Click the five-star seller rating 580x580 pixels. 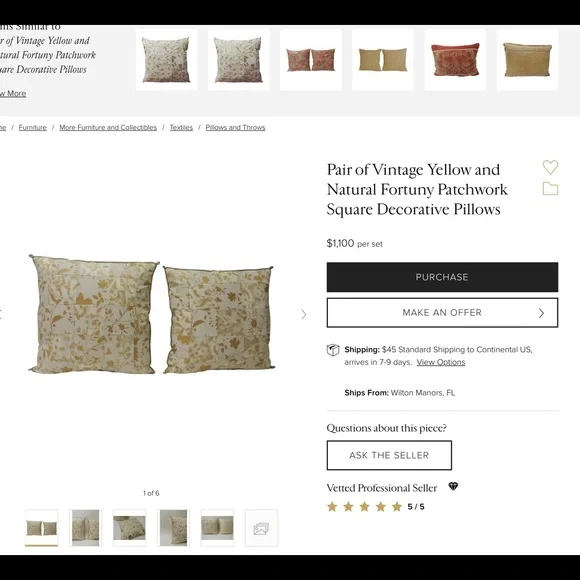click(x=375, y=506)
